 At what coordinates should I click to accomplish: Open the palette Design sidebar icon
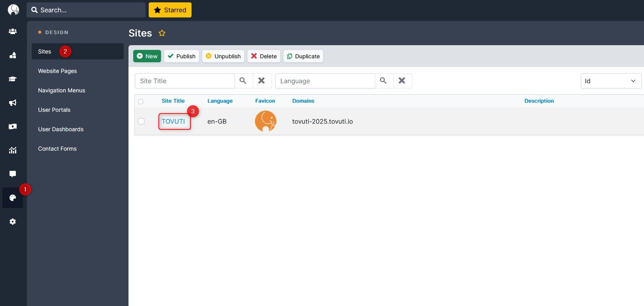coord(13,198)
